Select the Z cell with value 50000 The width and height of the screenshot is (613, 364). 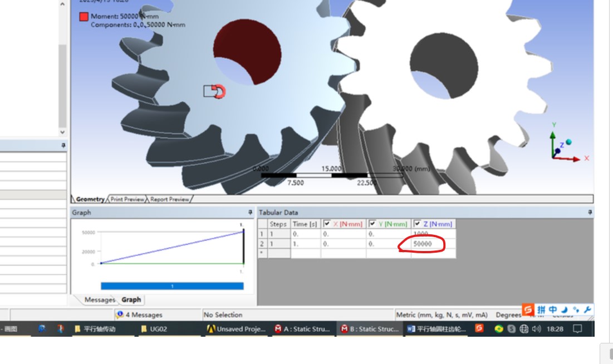click(433, 244)
